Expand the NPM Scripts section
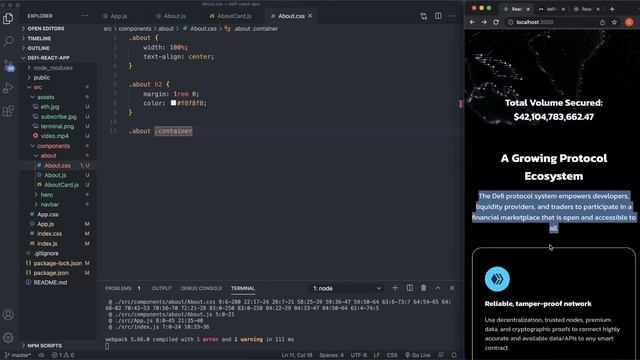640x360 pixels. click(x=44, y=346)
